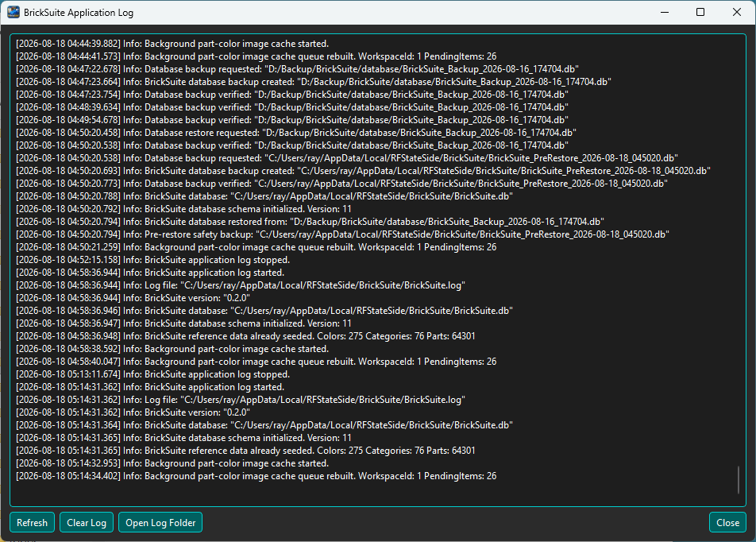This screenshot has width=756, height=542.
Task: Select the 04:49:54.678 Database backup verified line
Action: (x=292, y=120)
